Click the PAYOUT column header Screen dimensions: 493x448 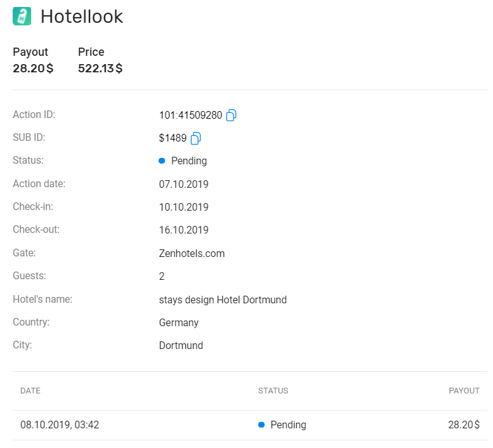click(x=464, y=390)
